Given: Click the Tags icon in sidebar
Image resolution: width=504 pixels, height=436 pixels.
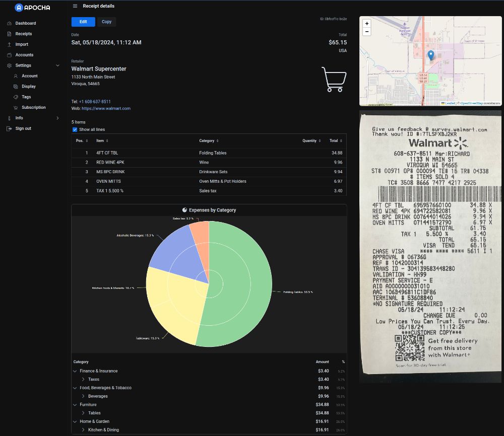Looking at the screenshot, I should pyautogui.click(x=16, y=97).
